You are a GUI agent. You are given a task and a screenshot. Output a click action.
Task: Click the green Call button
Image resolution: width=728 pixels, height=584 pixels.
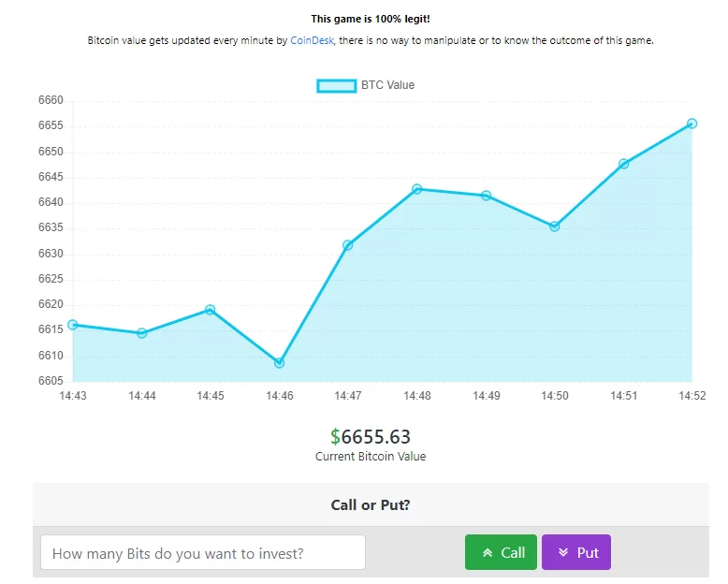(501, 552)
